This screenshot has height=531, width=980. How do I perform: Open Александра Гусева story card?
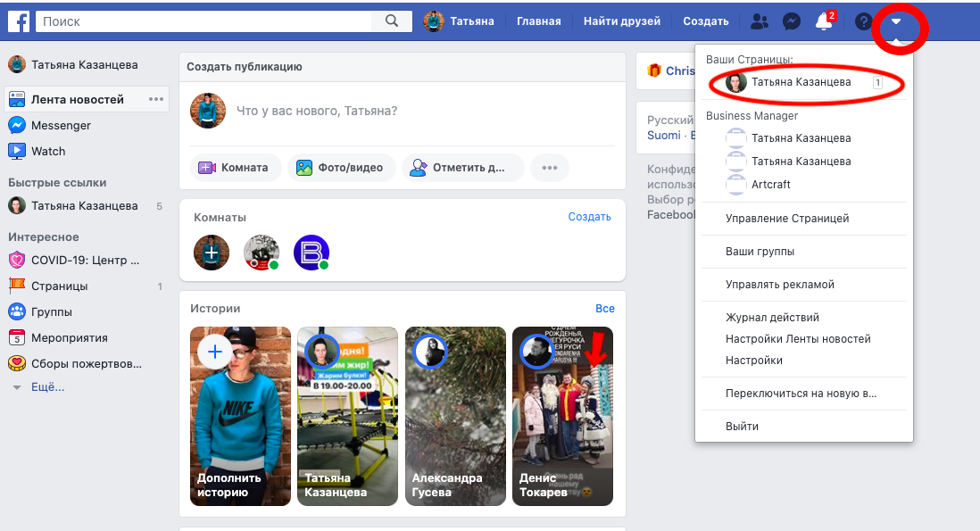pyautogui.click(x=455, y=416)
